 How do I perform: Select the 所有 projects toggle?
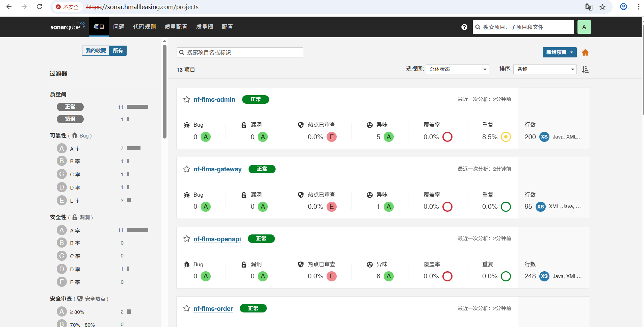click(118, 51)
